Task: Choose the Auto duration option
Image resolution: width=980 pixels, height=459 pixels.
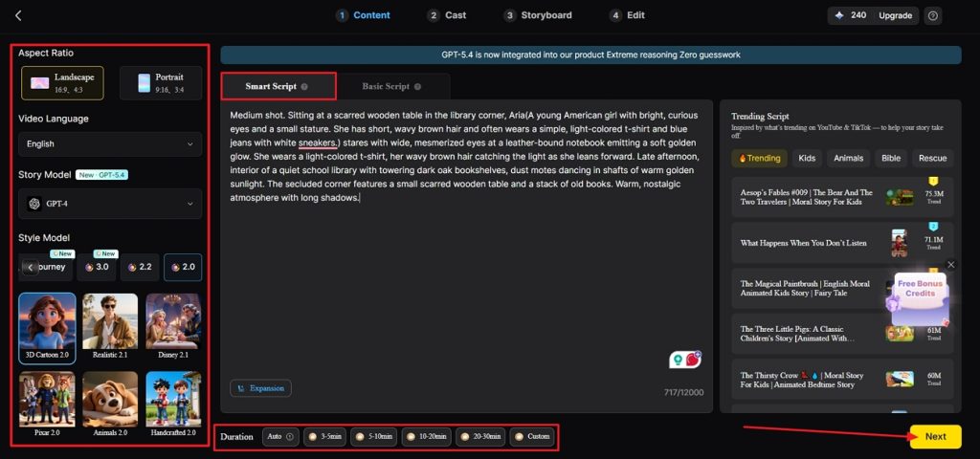Action: point(280,437)
